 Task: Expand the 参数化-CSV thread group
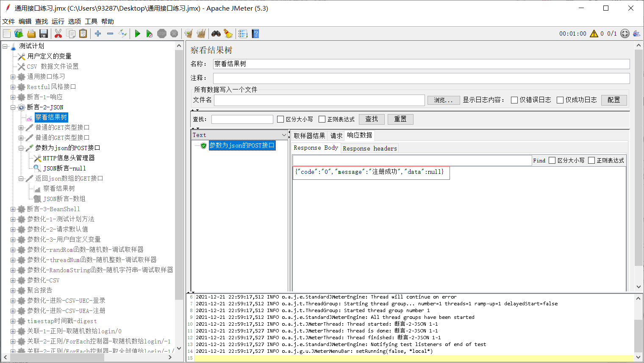[13, 280]
